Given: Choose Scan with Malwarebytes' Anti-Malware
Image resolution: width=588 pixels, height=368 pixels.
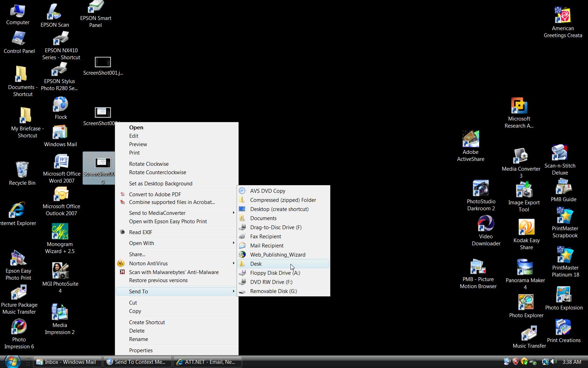Looking at the screenshot, I should pos(177,272).
